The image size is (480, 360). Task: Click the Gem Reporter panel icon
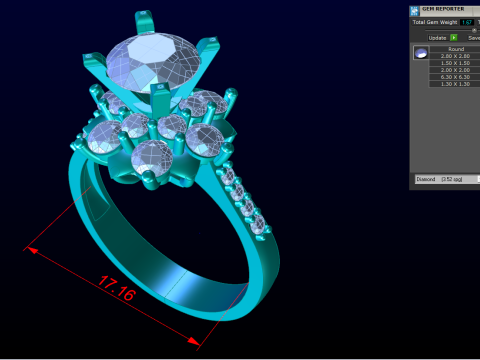click(x=414, y=11)
